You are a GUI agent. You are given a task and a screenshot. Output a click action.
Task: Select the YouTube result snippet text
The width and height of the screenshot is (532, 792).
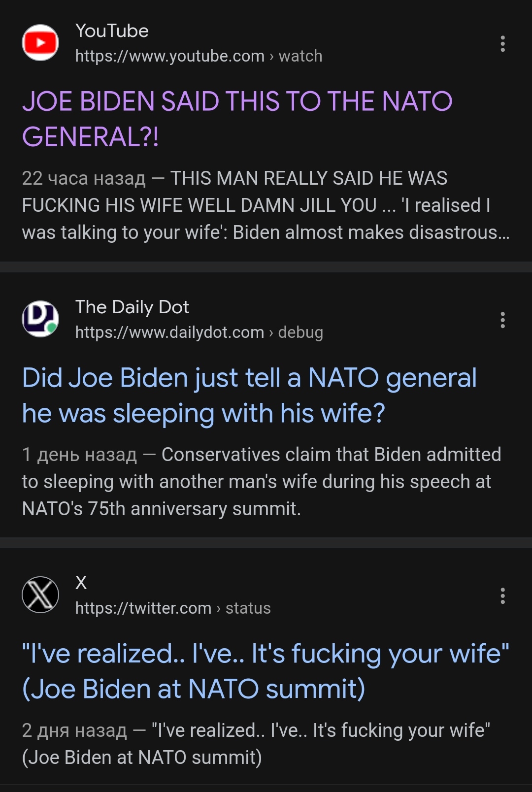(266, 205)
